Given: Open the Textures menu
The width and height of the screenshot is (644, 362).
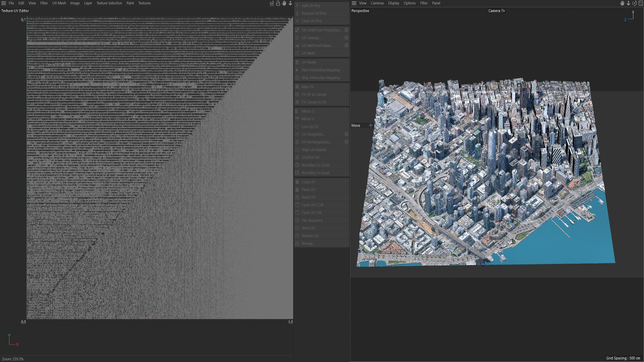Looking at the screenshot, I should [144, 3].
